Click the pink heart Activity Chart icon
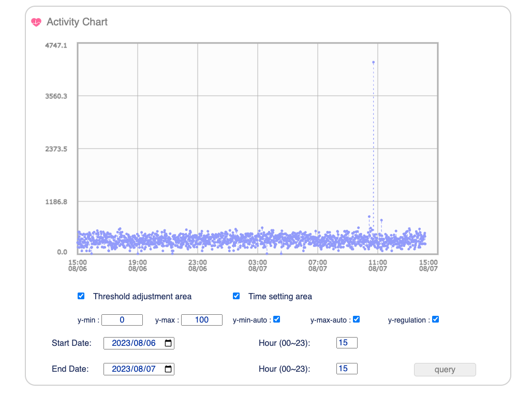This screenshot has width=532, height=394. pos(36,22)
